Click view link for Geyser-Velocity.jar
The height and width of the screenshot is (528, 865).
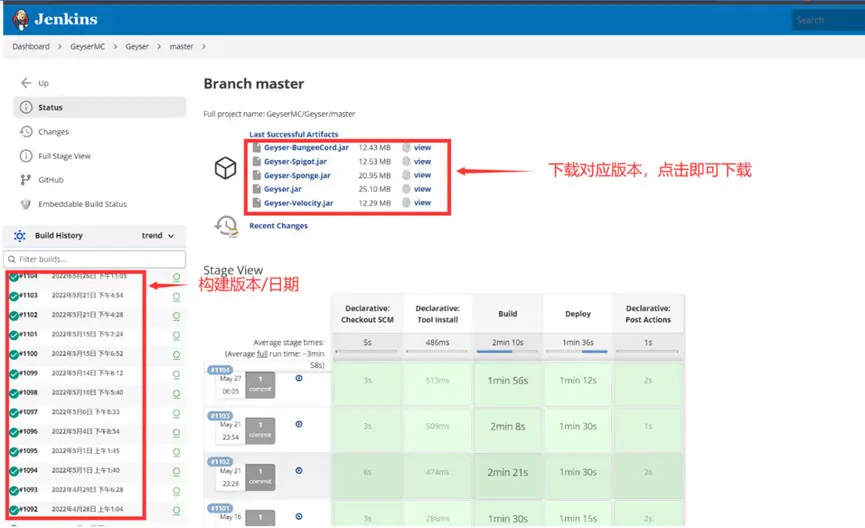pyautogui.click(x=422, y=202)
